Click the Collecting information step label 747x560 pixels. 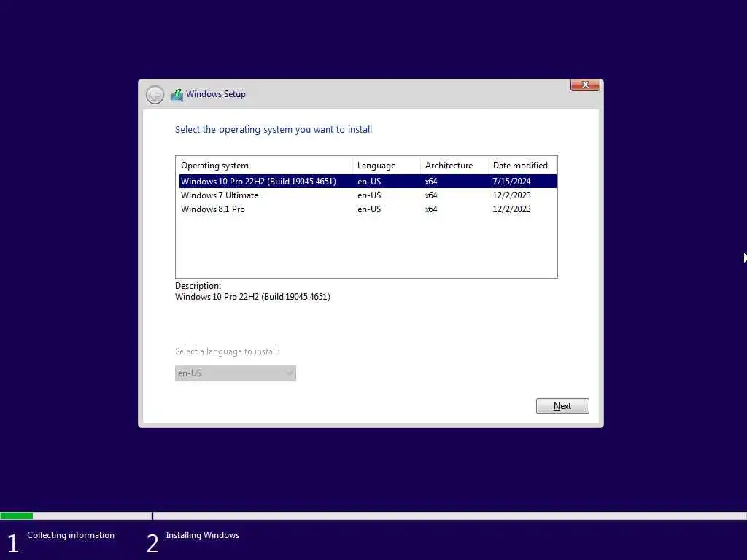[x=71, y=535]
